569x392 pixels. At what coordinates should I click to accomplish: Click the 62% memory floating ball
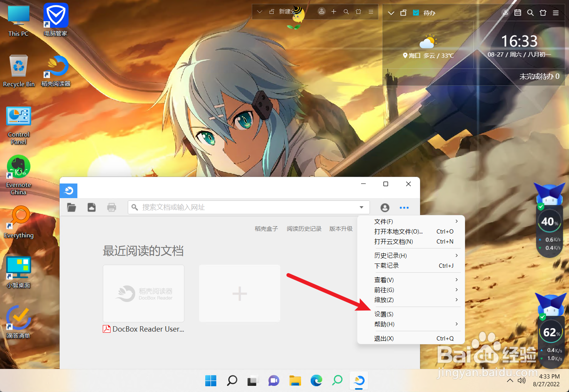click(x=551, y=332)
